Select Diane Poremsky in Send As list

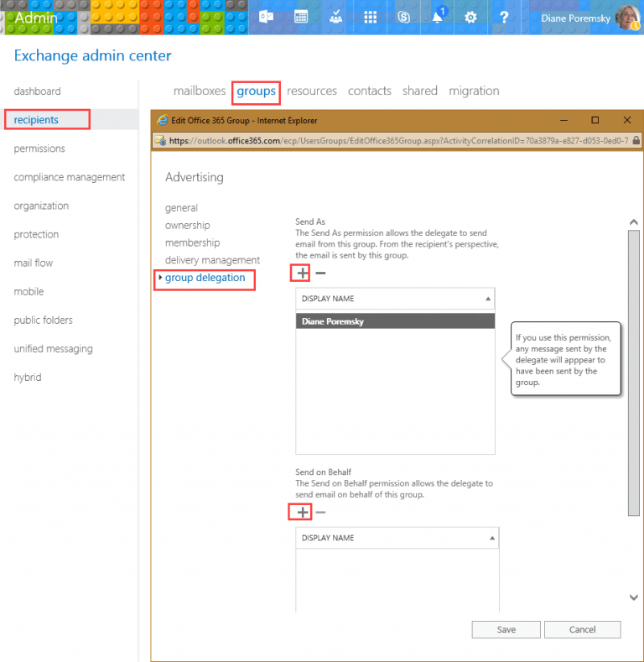point(395,321)
